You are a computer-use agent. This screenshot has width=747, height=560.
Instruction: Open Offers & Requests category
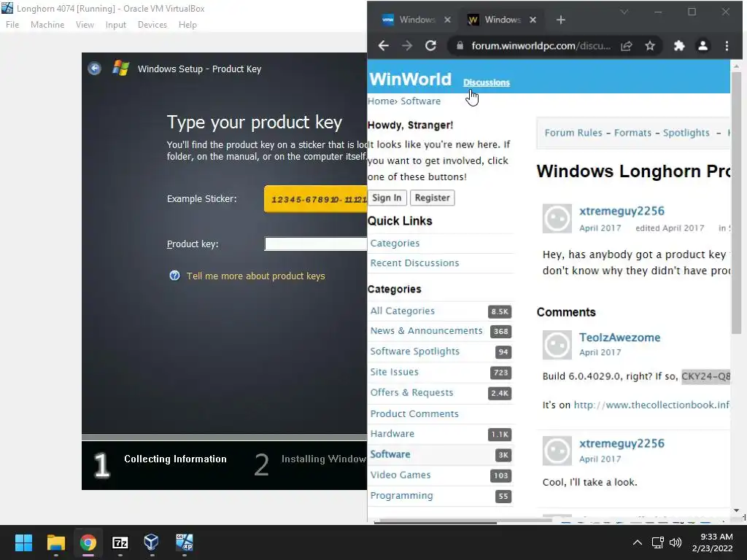pos(411,392)
